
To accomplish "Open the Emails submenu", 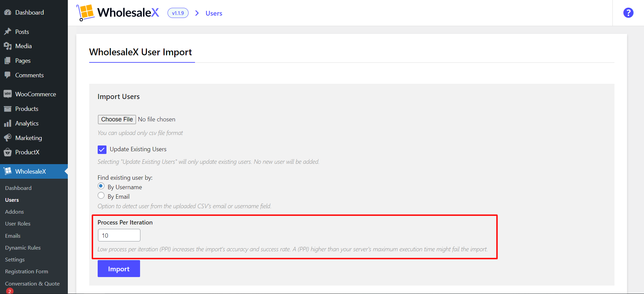I will 13,236.
